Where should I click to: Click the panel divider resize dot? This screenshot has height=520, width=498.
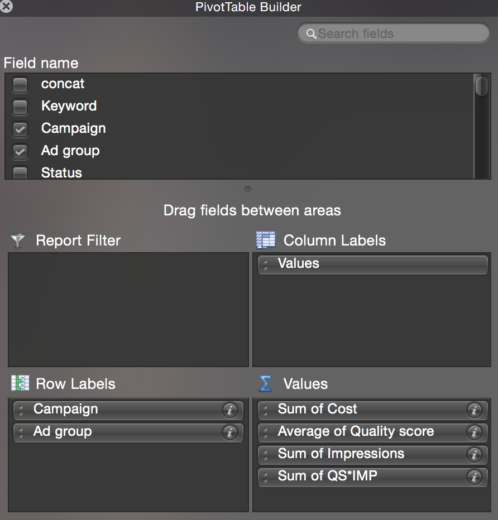248,189
